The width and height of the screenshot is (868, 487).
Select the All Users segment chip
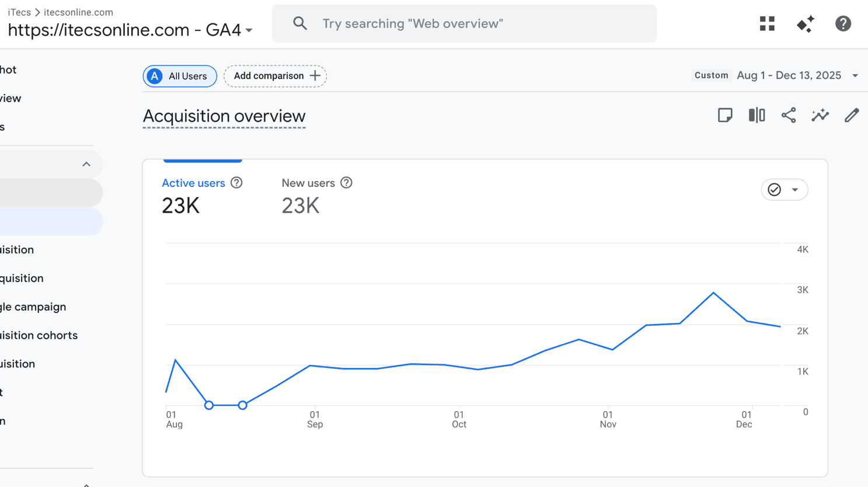point(179,76)
